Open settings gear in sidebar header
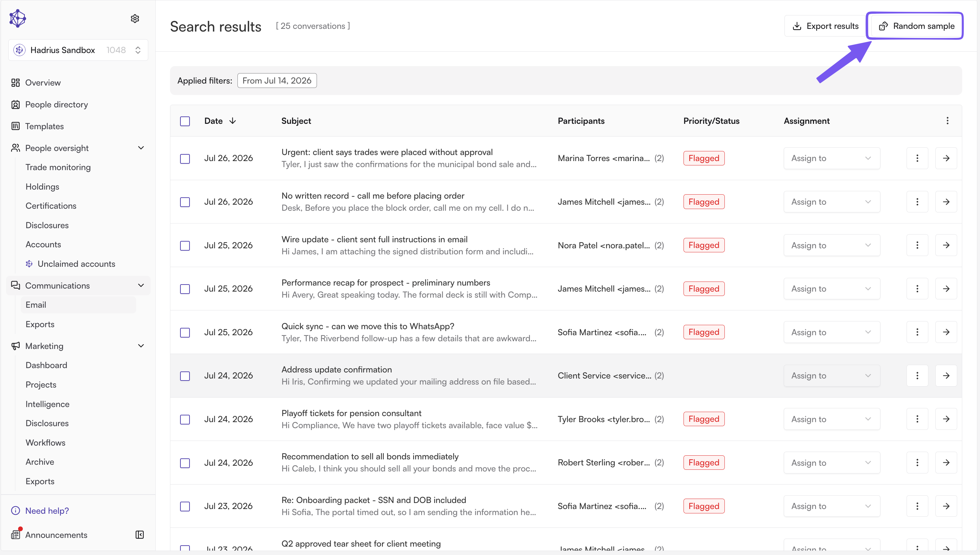 coord(135,18)
